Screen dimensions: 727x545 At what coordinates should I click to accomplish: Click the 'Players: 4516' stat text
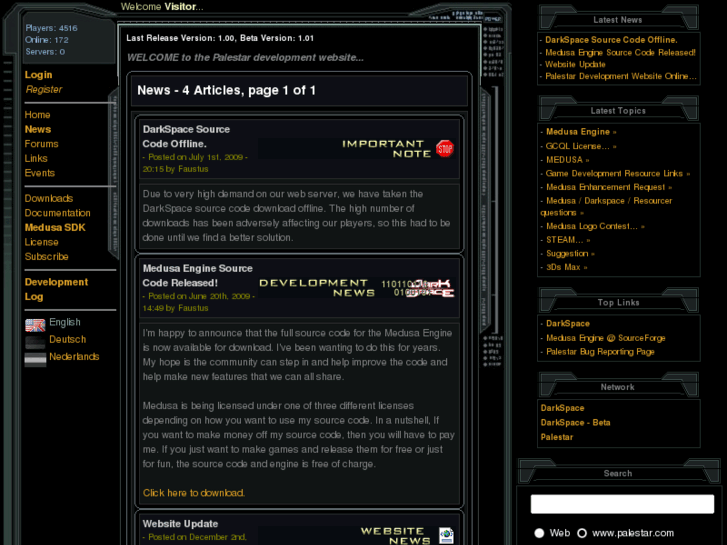[x=51, y=28]
